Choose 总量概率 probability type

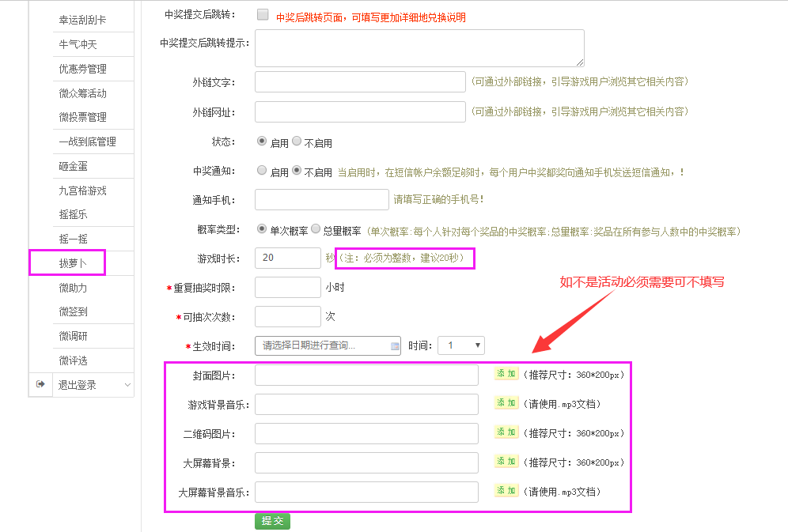click(x=316, y=229)
